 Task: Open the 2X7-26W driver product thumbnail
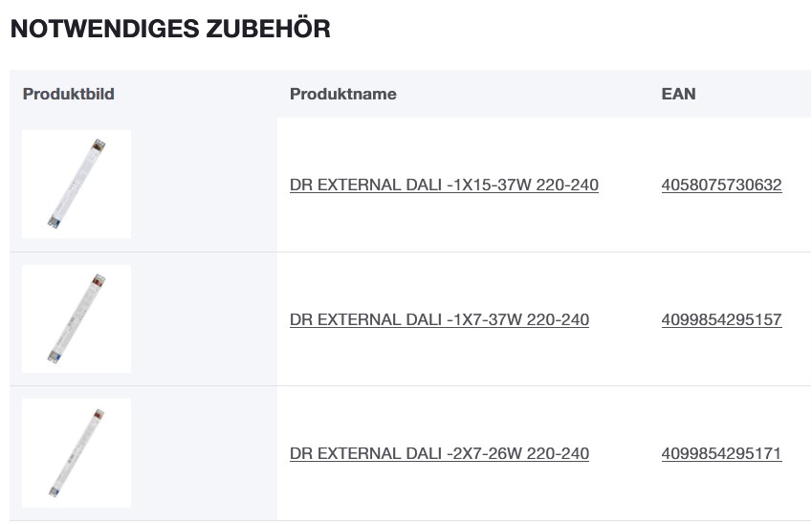pyautogui.click(x=77, y=452)
